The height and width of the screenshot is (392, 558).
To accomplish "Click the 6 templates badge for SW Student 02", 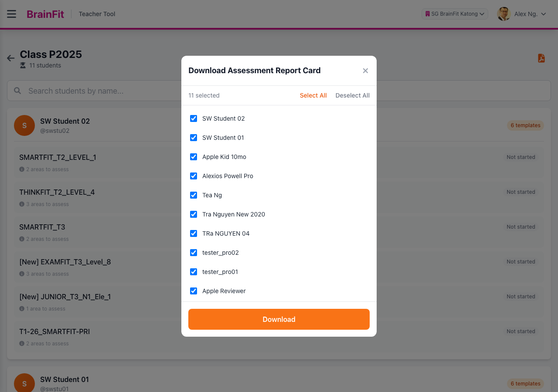I will click(525, 125).
